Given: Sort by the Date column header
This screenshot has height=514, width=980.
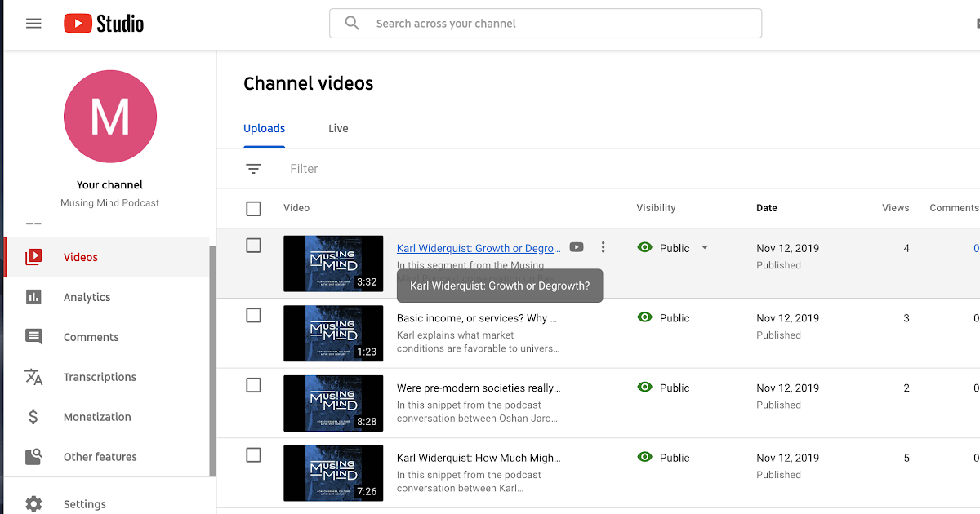Looking at the screenshot, I should (x=767, y=208).
